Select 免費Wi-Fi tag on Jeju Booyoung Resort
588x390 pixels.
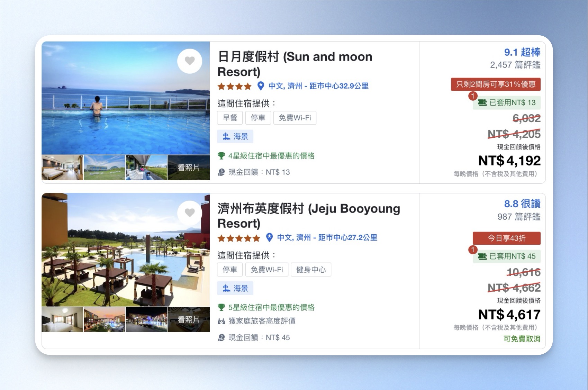click(267, 270)
